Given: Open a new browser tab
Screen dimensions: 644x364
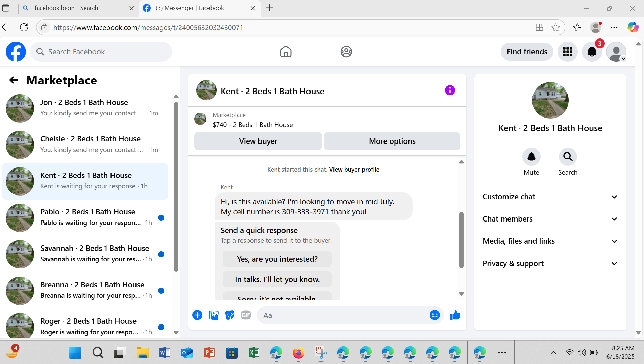Looking at the screenshot, I should coord(269,8).
